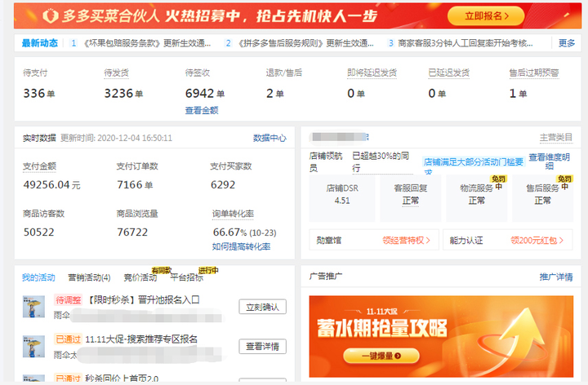
Task: Switch to 平台招标 tab
Action: point(187,277)
